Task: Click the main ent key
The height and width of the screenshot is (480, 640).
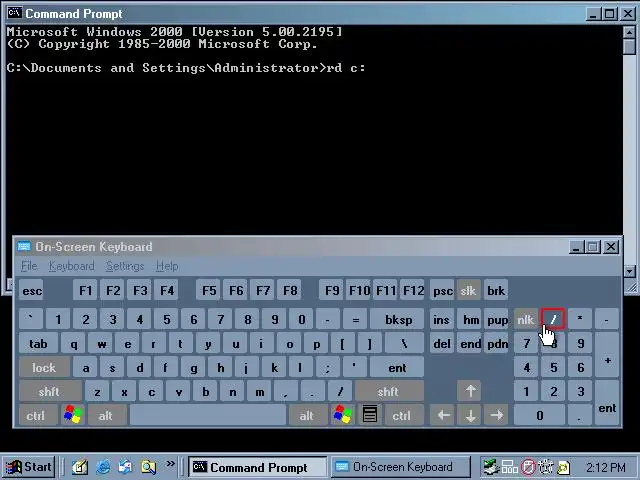Action: tap(397, 367)
